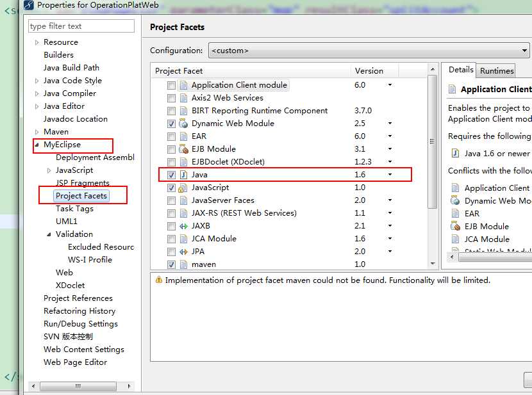The width and height of the screenshot is (532, 395).
Task: Select Java Build Path in tree
Action: pyautogui.click(x=71, y=68)
